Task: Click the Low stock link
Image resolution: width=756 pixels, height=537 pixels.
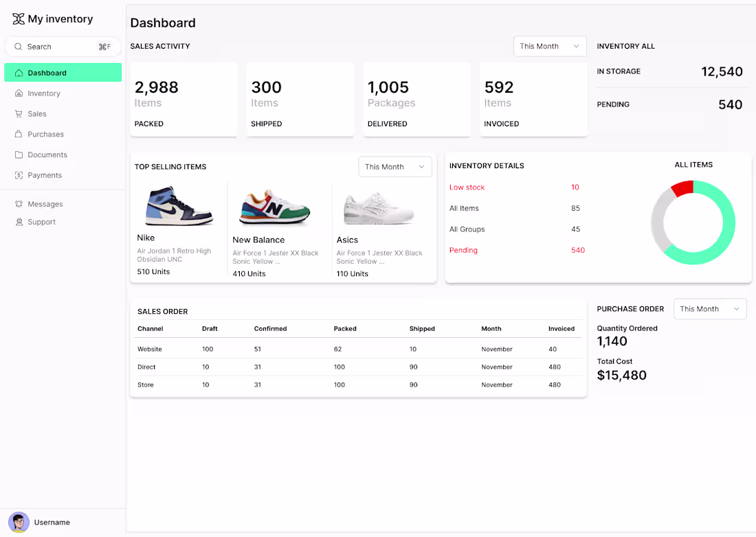Action: point(466,187)
